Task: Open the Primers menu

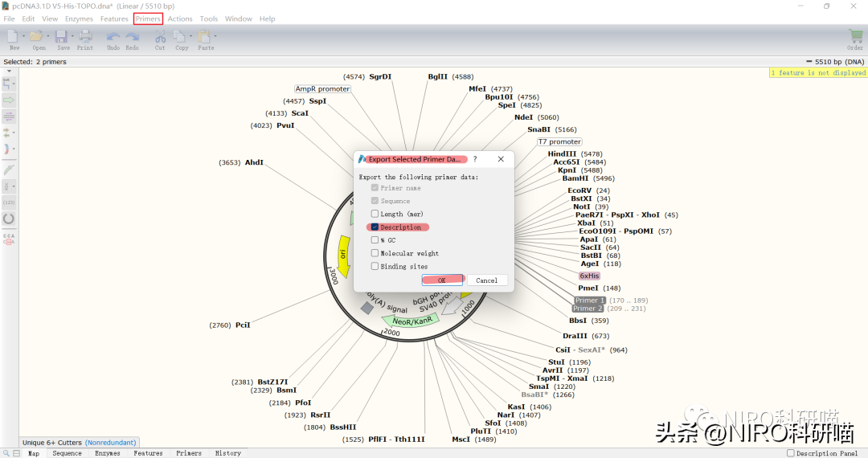Action: (x=148, y=18)
